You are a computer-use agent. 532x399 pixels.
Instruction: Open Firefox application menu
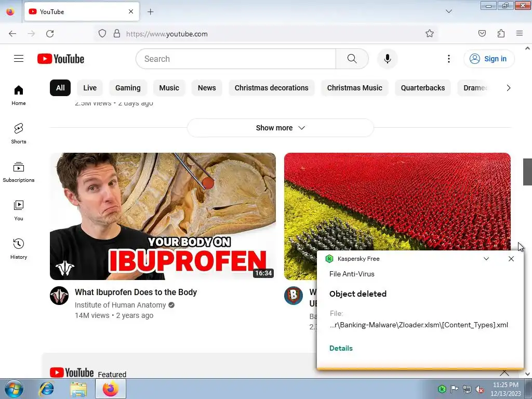520,34
